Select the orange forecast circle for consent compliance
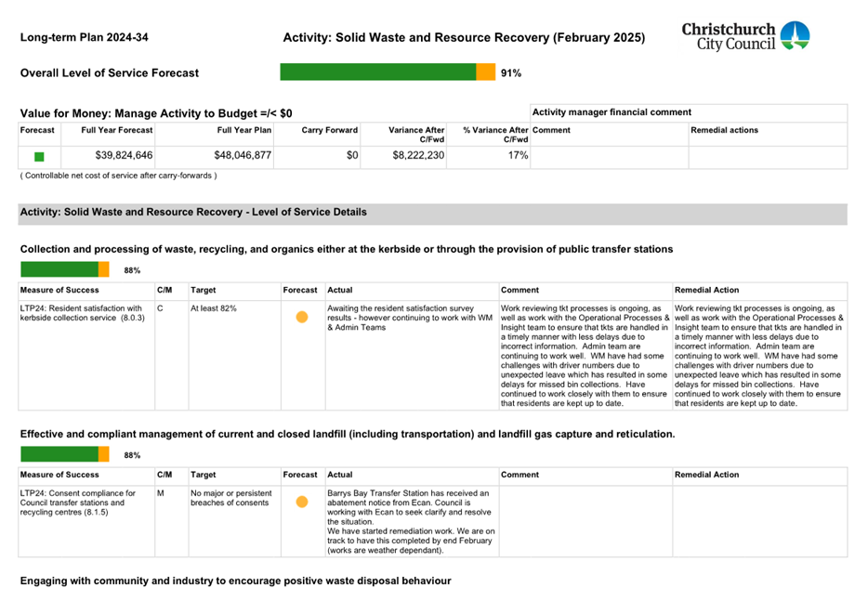 click(x=301, y=503)
